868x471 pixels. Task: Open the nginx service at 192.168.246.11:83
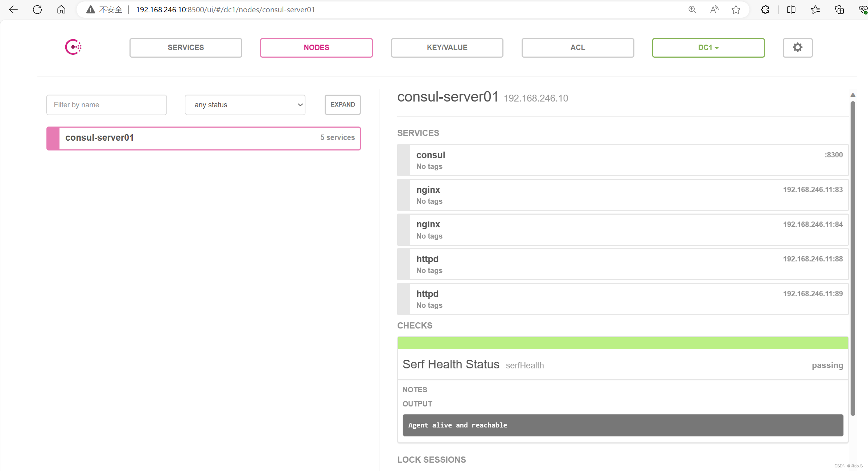coord(623,195)
